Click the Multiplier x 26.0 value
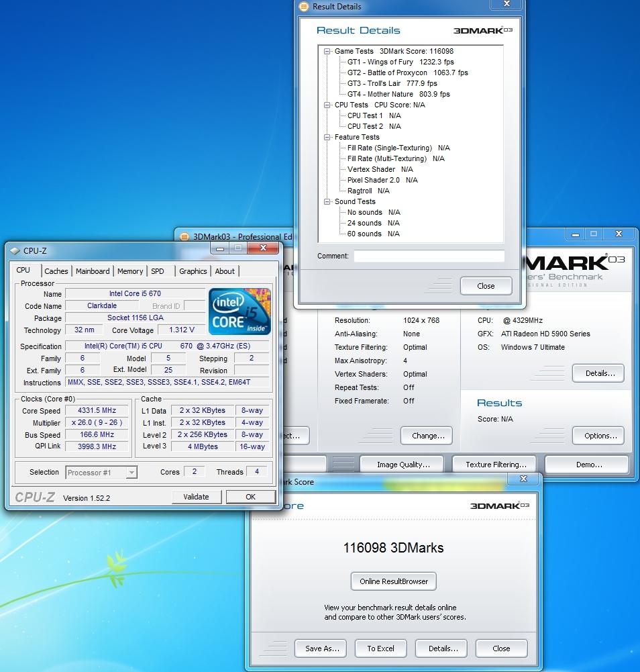This screenshot has height=672, width=640. click(x=97, y=422)
